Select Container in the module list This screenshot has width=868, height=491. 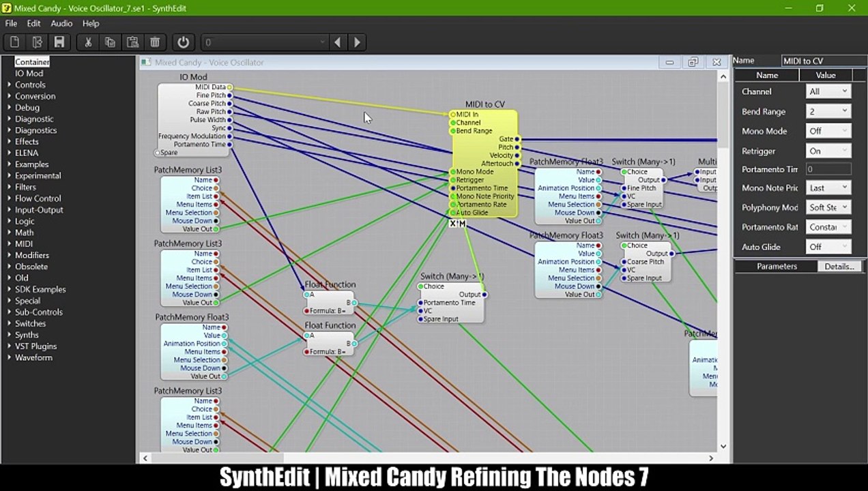(32, 61)
